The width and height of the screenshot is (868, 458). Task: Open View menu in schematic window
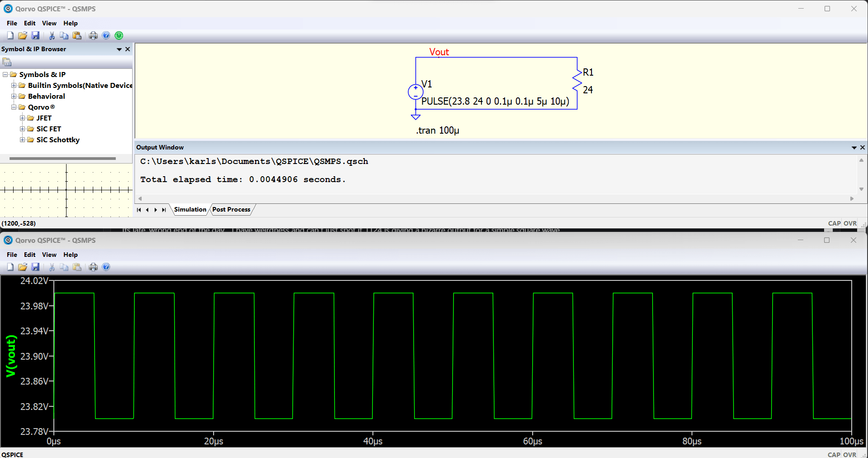coord(49,23)
